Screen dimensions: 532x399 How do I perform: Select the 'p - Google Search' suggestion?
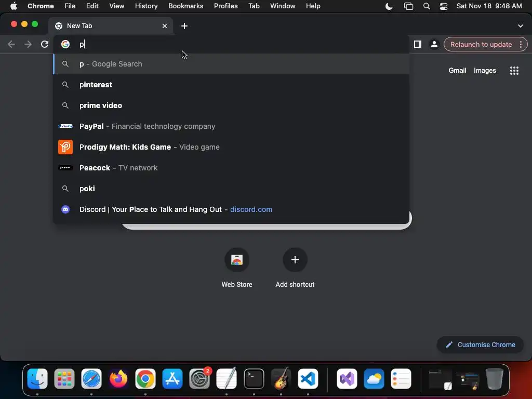231,64
